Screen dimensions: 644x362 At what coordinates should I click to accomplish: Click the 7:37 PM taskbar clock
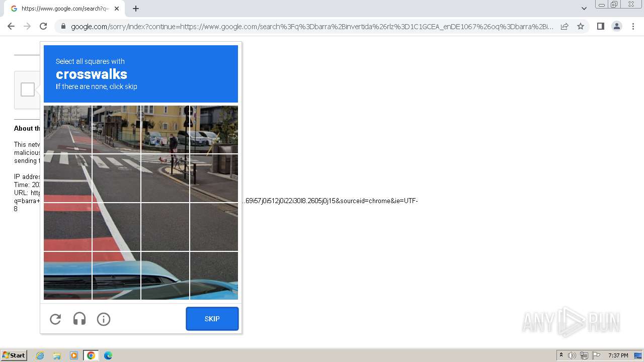pyautogui.click(x=618, y=355)
